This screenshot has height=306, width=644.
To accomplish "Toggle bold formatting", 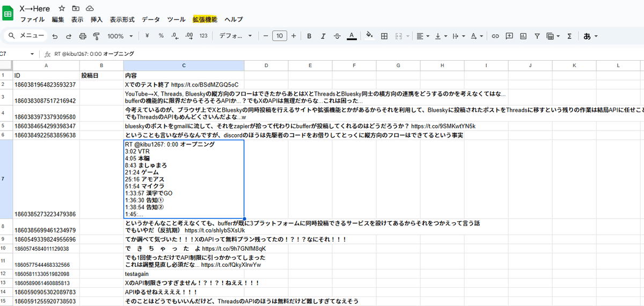I will [x=309, y=36].
